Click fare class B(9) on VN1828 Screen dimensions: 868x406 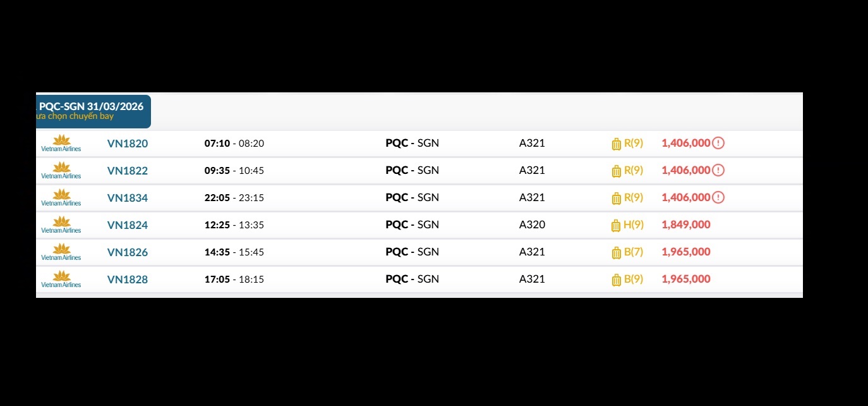coord(634,279)
